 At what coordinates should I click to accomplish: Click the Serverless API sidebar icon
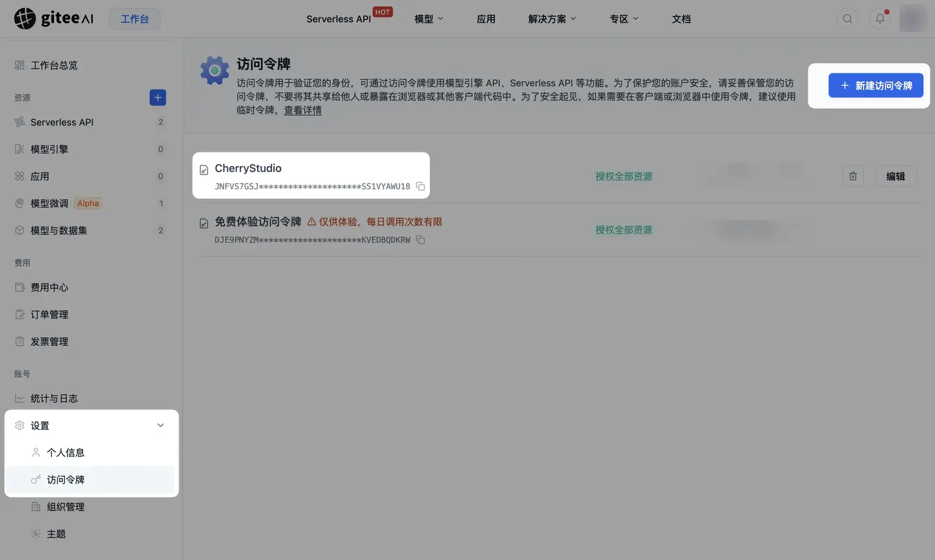pos(19,122)
